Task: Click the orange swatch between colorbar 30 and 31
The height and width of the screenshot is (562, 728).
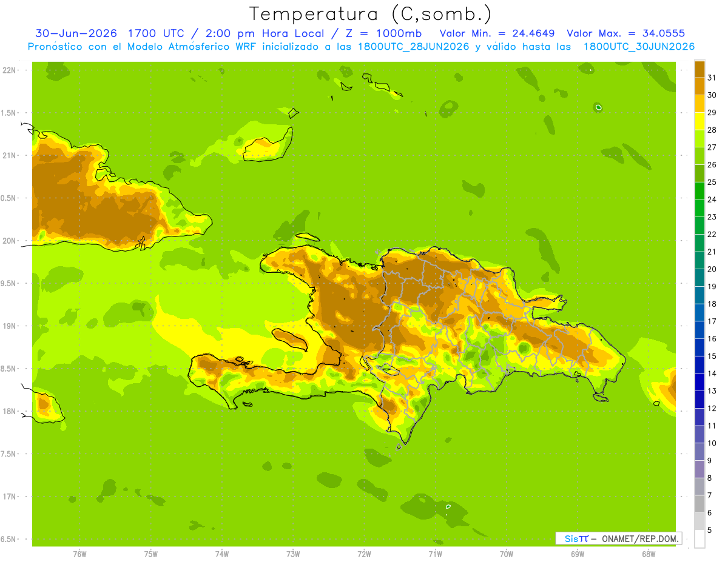Action: pos(700,86)
